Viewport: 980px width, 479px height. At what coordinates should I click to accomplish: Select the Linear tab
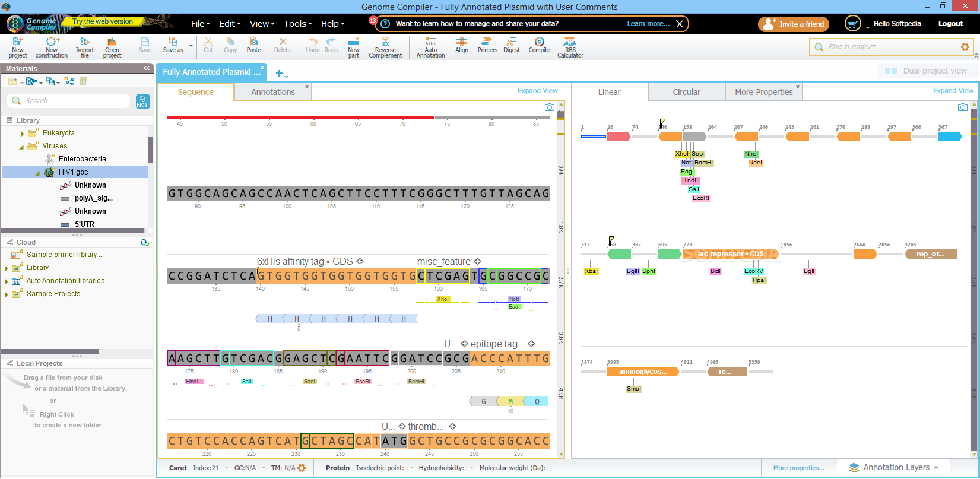[x=610, y=92]
